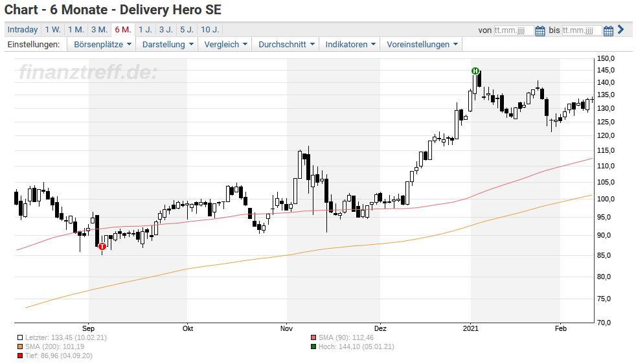Open the Darstellung dropdown
Image resolution: width=636 pixels, height=364 pixels.
(x=168, y=44)
